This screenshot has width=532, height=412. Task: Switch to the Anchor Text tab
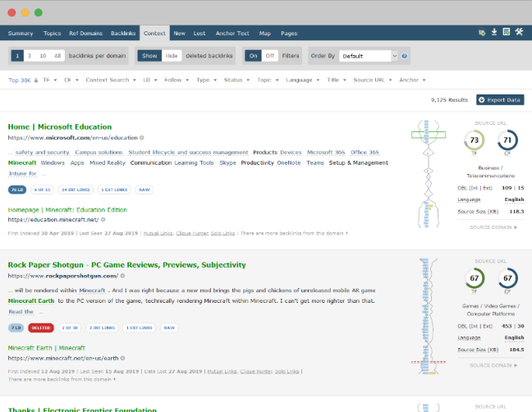coord(232,33)
